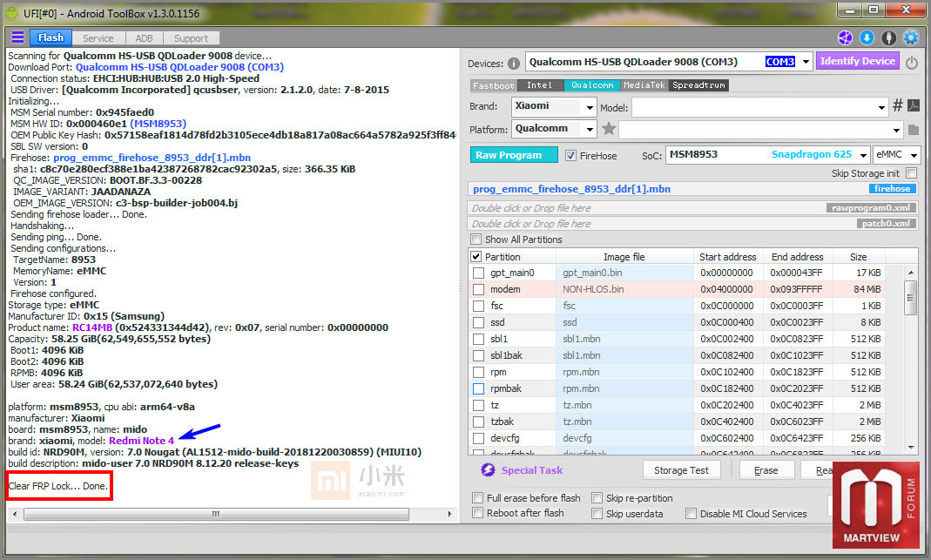Screen dimensions: 931x560
Task: Enable Full erase before flash
Action: [477, 497]
